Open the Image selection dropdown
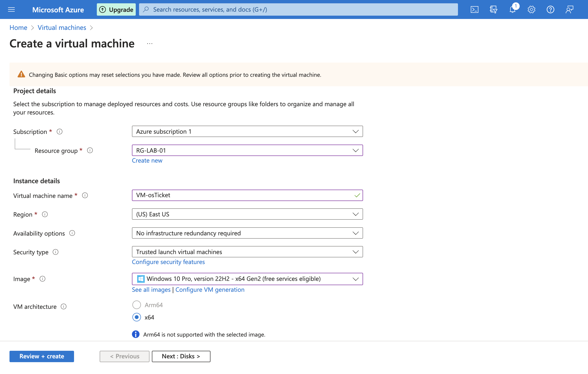588x374 pixels. [355, 279]
